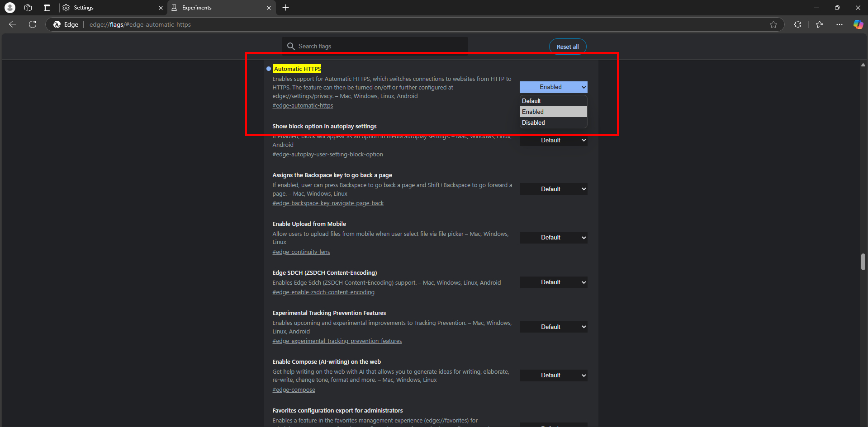Click the magnifier icon in search flags

(x=291, y=46)
